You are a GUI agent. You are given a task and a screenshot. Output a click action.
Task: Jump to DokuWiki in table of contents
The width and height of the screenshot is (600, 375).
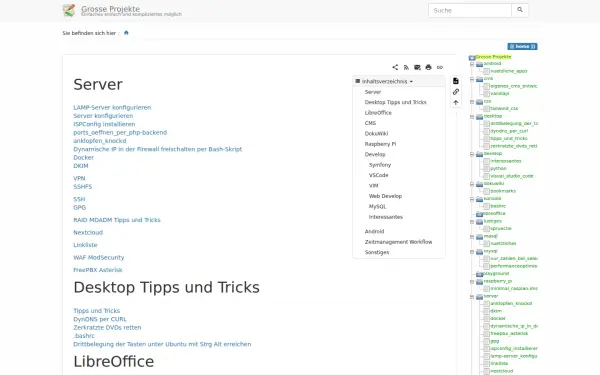tap(376, 134)
